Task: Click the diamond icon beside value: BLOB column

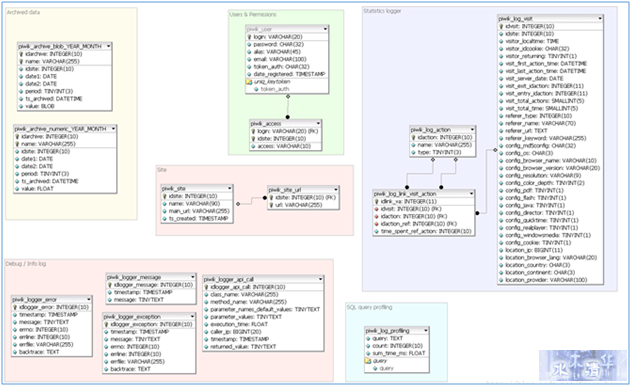Action: [x=21, y=107]
